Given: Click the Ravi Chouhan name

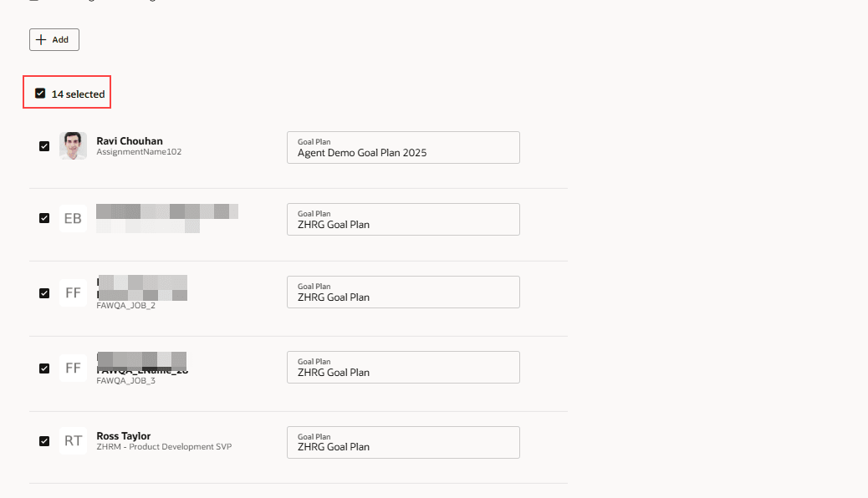Looking at the screenshot, I should click(130, 141).
